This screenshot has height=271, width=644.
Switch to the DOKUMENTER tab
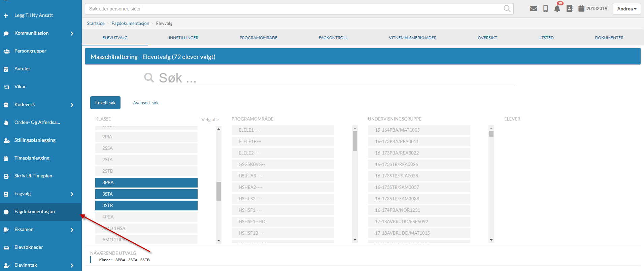(609, 38)
